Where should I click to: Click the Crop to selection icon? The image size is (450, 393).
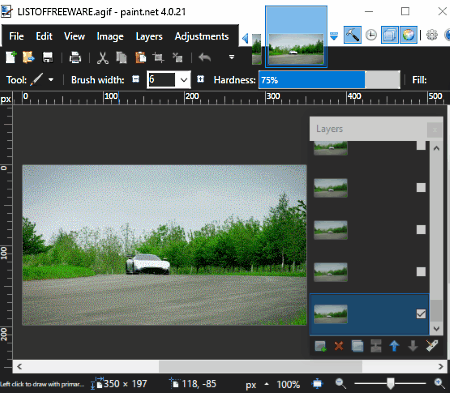coord(158,58)
